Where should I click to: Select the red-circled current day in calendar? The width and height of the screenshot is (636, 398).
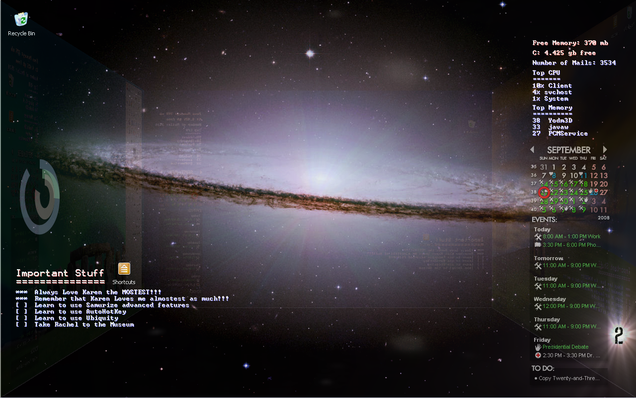[x=544, y=192]
